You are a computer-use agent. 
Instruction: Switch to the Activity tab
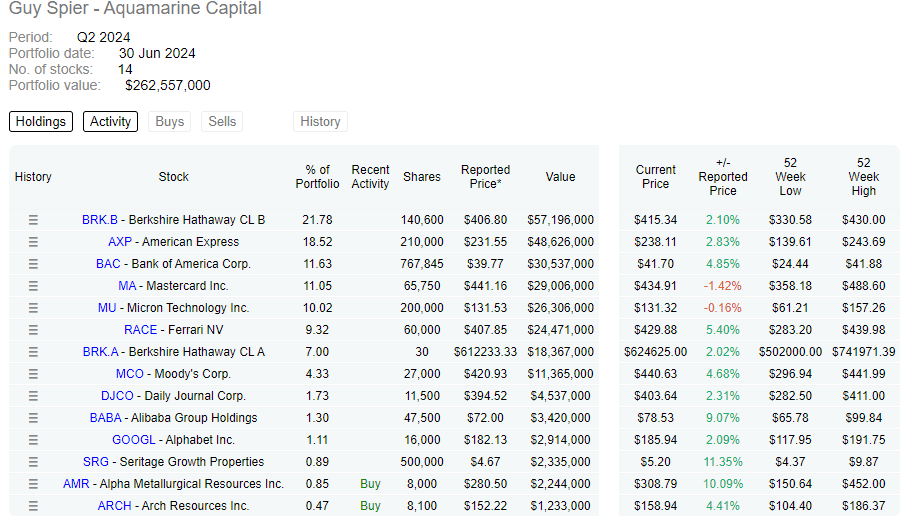point(110,122)
